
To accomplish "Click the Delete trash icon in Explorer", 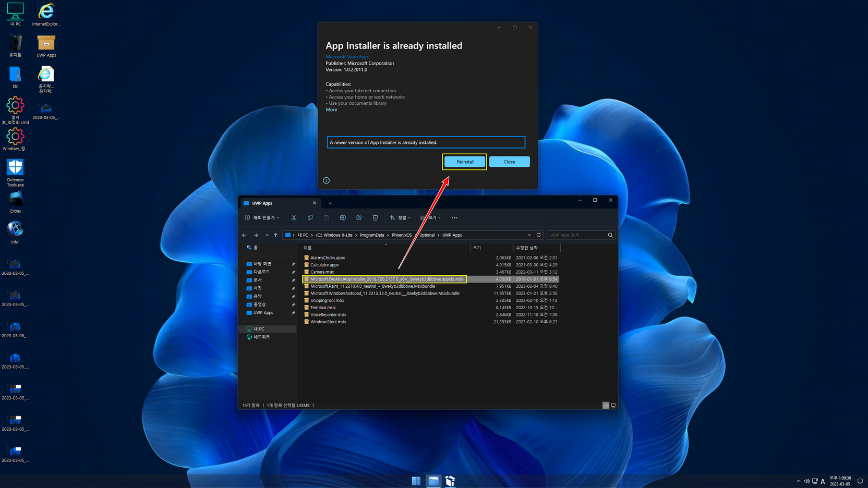I will pos(375,217).
